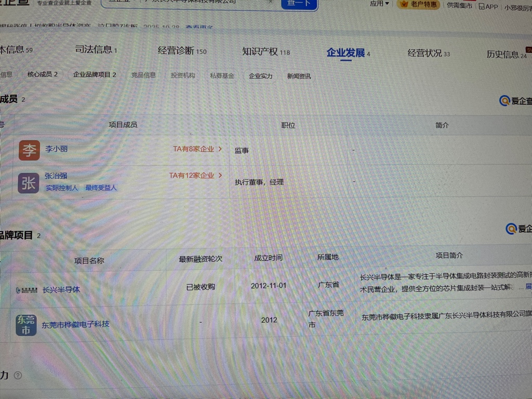This screenshot has width=532, height=399.
Task: Select the 私募基金 sub-tab
Action: pyautogui.click(x=222, y=76)
